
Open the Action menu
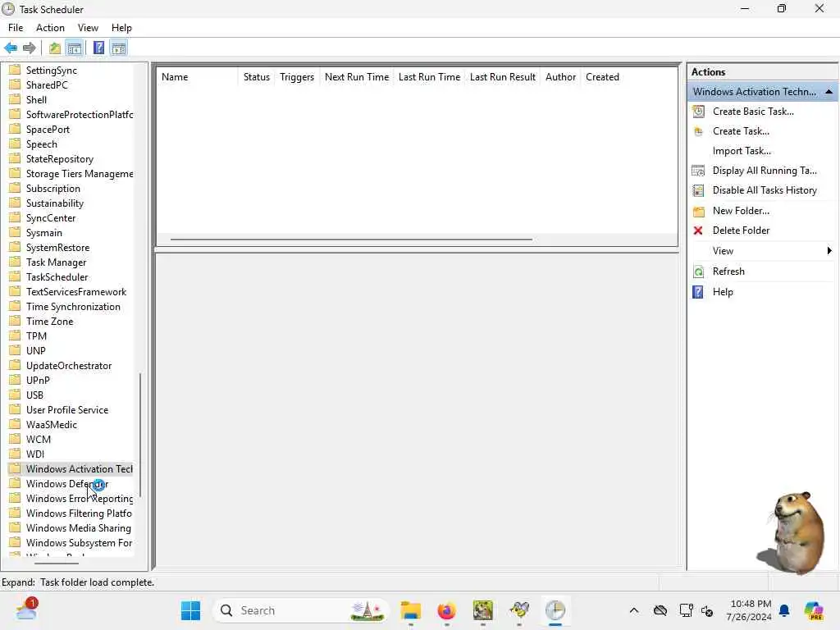tap(50, 28)
